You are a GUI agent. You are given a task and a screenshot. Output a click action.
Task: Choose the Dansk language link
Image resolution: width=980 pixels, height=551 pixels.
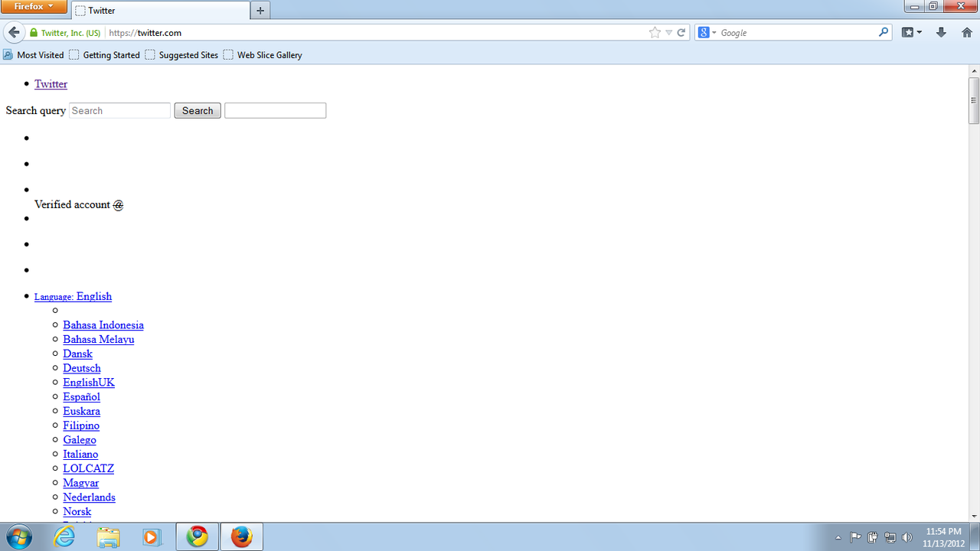(77, 354)
